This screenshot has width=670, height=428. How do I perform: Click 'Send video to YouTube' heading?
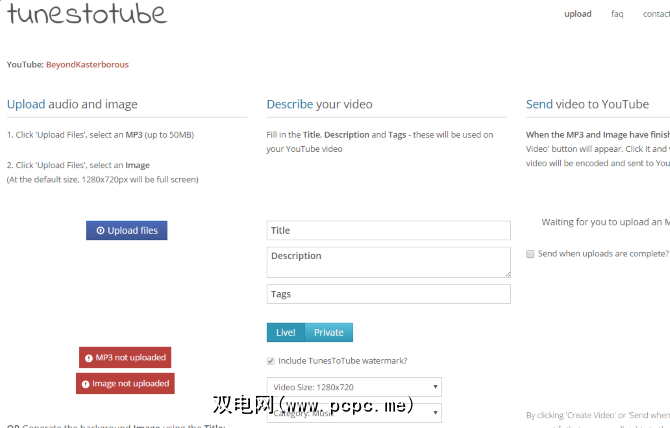[x=588, y=104]
